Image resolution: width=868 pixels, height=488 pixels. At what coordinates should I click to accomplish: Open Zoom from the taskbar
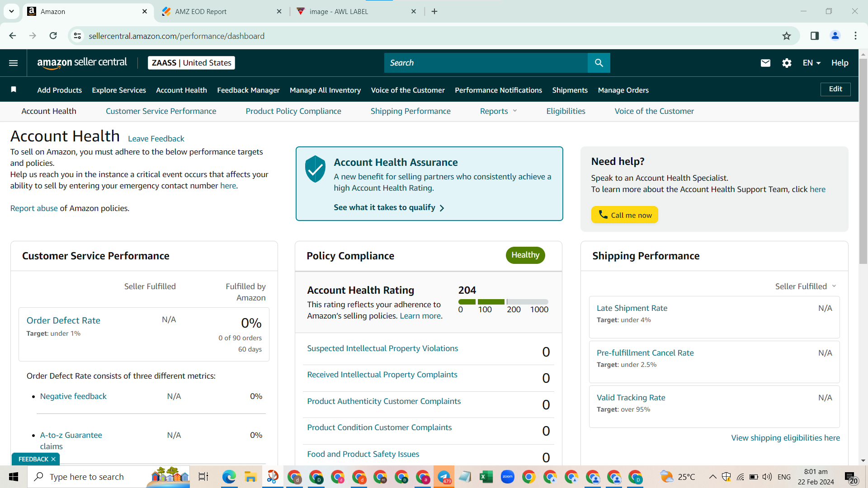[x=508, y=477]
